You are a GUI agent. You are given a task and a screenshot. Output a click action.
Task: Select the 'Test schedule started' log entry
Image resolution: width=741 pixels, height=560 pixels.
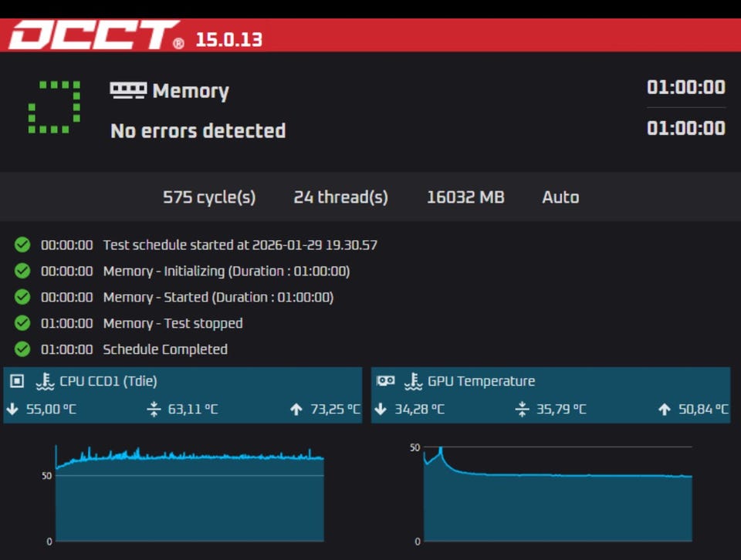(x=239, y=245)
